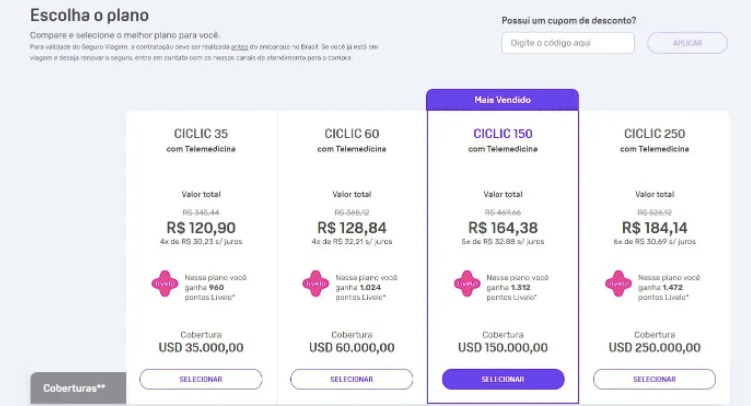Click the CICLIC 250 plan title
The height and width of the screenshot is (406, 751).
point(654,134)
